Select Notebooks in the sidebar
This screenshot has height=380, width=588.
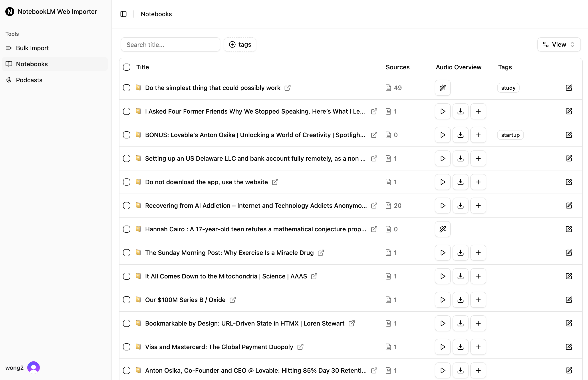pyautogui.click(x=55, y=64)
